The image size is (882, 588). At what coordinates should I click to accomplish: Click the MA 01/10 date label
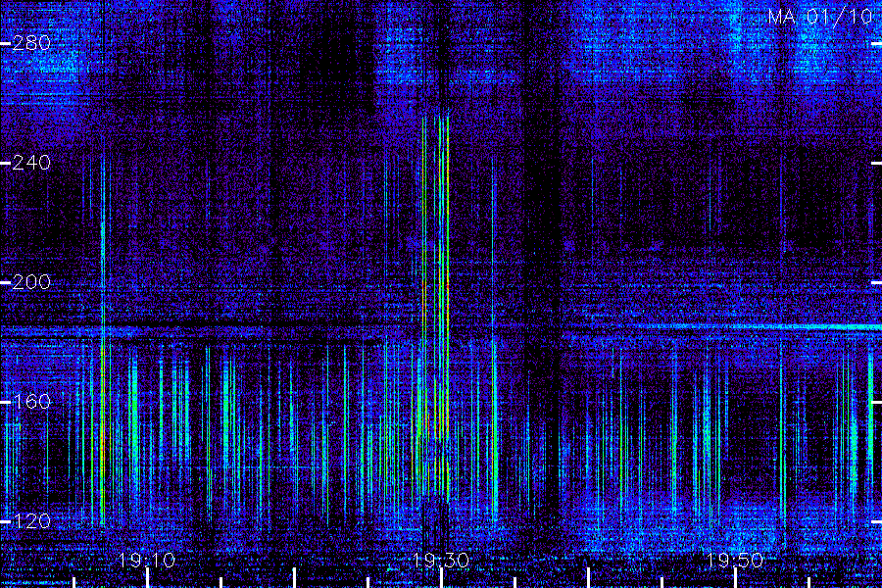click(x=820, y=17)
